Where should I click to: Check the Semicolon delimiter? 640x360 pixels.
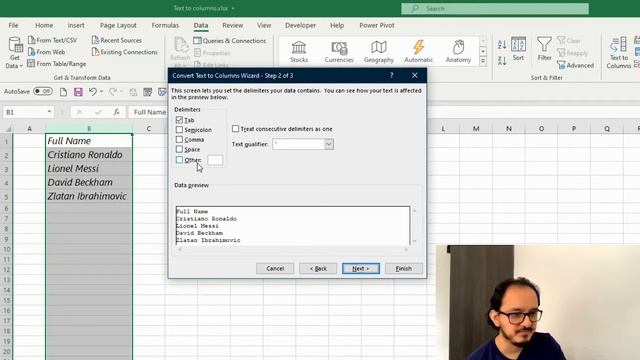179,130
